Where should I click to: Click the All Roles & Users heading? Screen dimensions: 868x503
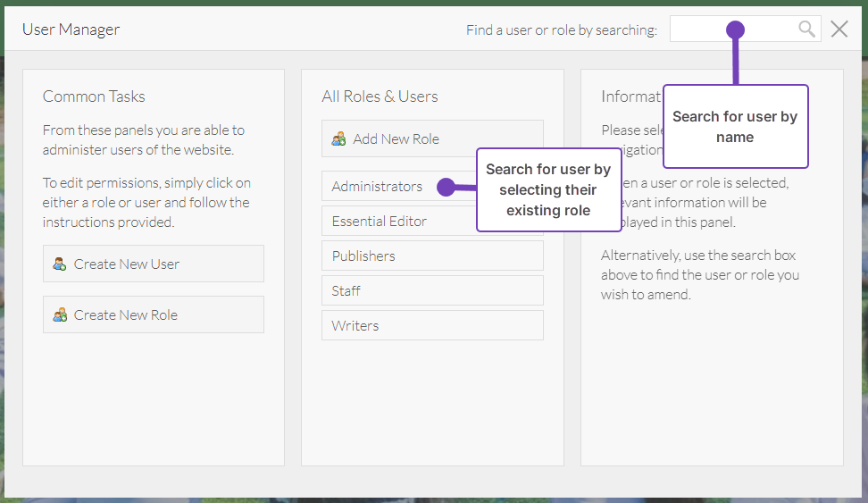pyautogui.click(x=380, y=96)
